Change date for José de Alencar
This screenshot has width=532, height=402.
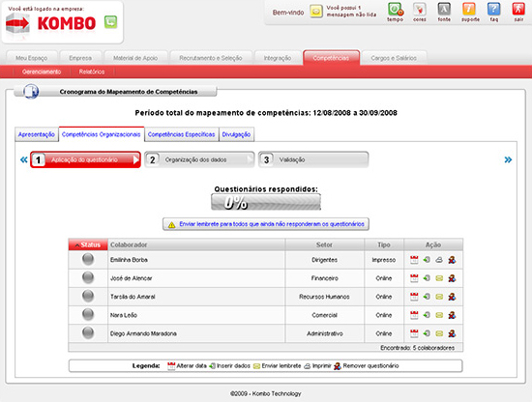coord(414,278)
